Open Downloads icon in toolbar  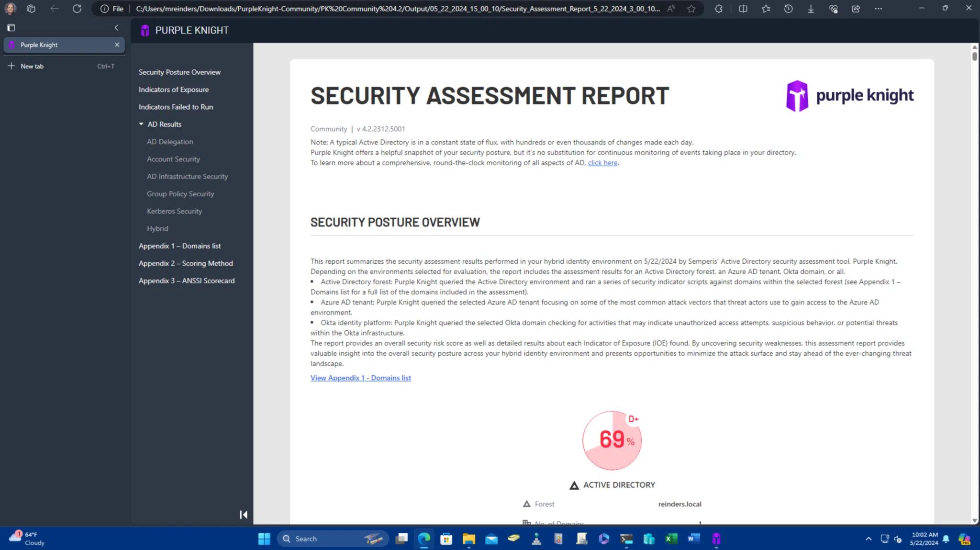[811, 9]
